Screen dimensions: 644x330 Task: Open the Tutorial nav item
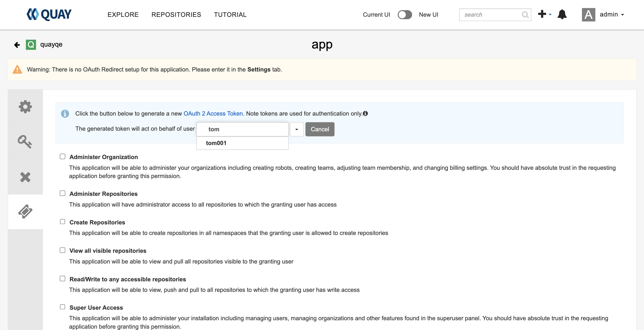[230, 15]
